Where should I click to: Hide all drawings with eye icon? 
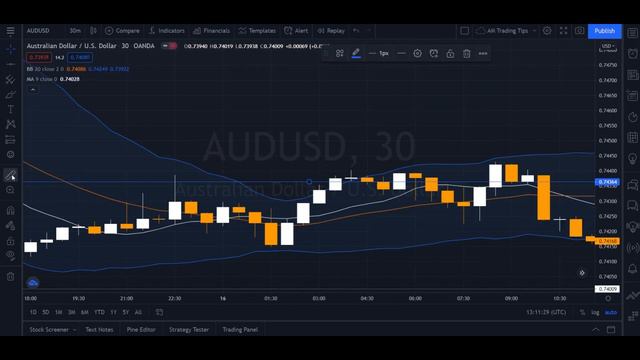pos(10,256)
